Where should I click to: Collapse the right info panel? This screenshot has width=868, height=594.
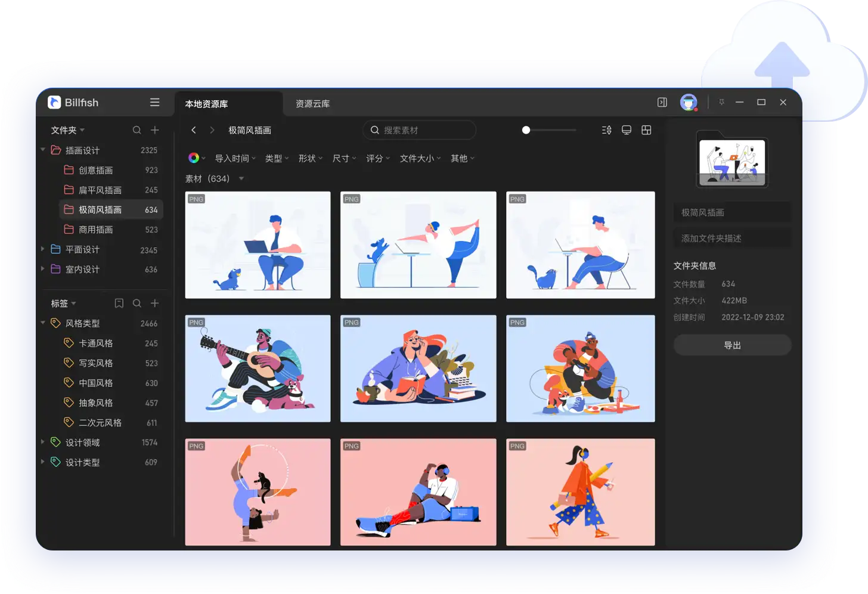[x=662, y=102]
